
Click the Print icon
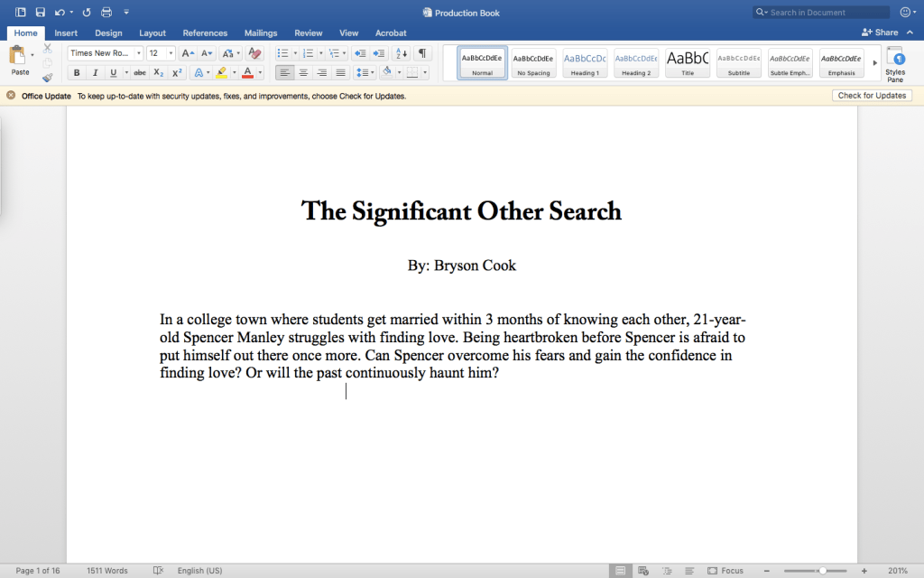pos(106,13)
